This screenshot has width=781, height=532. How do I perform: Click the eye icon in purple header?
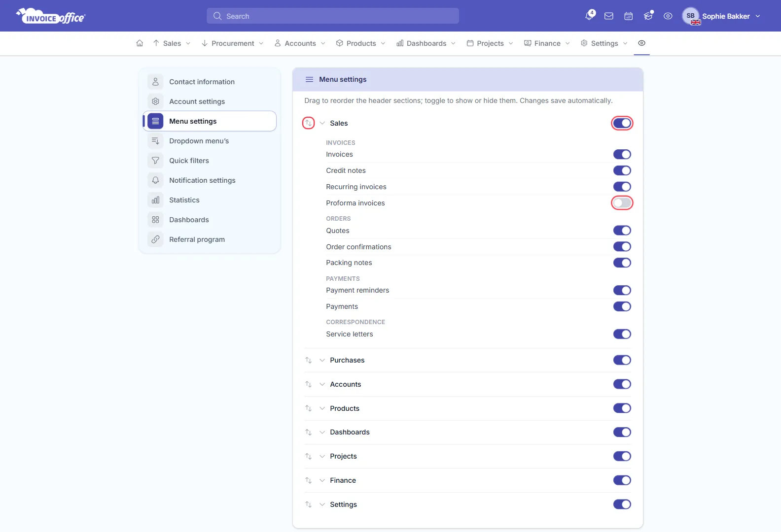click(668, 16)
